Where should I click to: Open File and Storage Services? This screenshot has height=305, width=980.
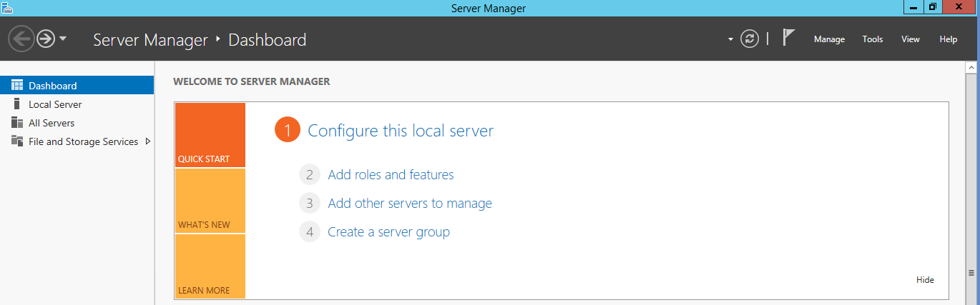point(77,141)
